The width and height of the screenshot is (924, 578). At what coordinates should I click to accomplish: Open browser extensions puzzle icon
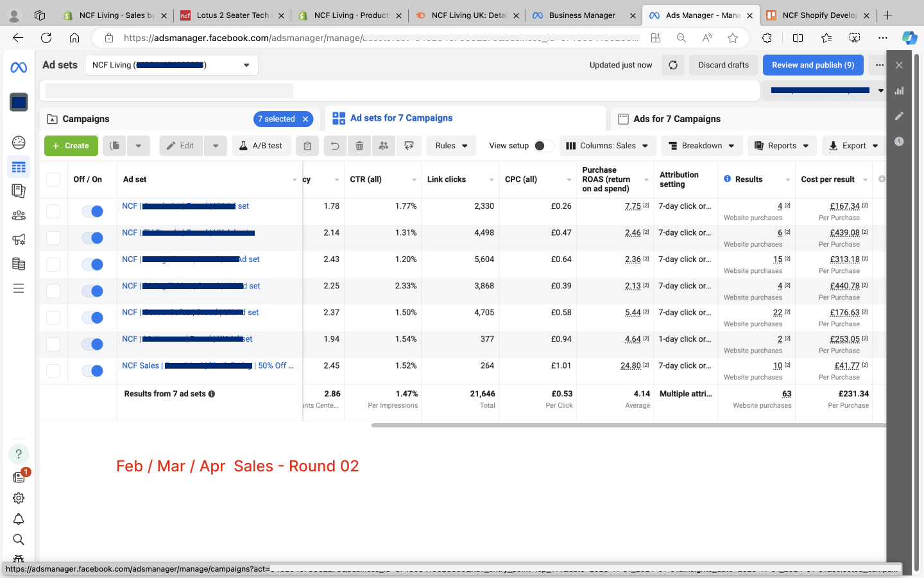click(x=767, y=38)
